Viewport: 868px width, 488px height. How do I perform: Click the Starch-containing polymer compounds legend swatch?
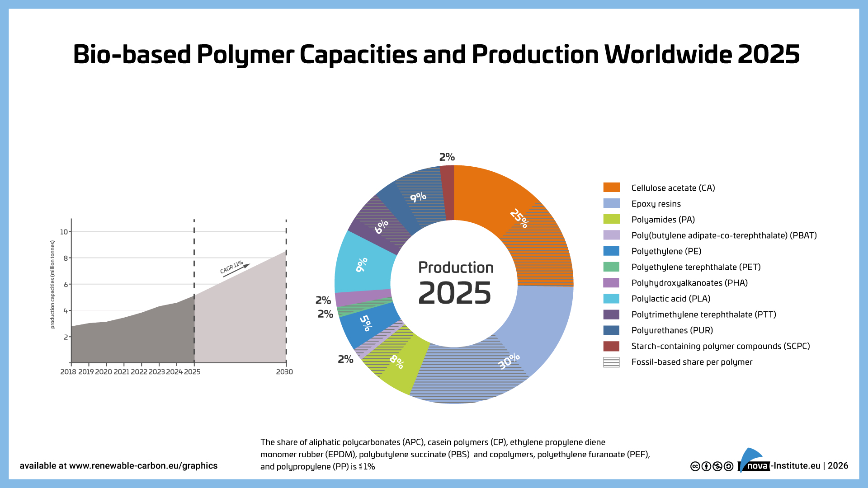click(611, 346)
